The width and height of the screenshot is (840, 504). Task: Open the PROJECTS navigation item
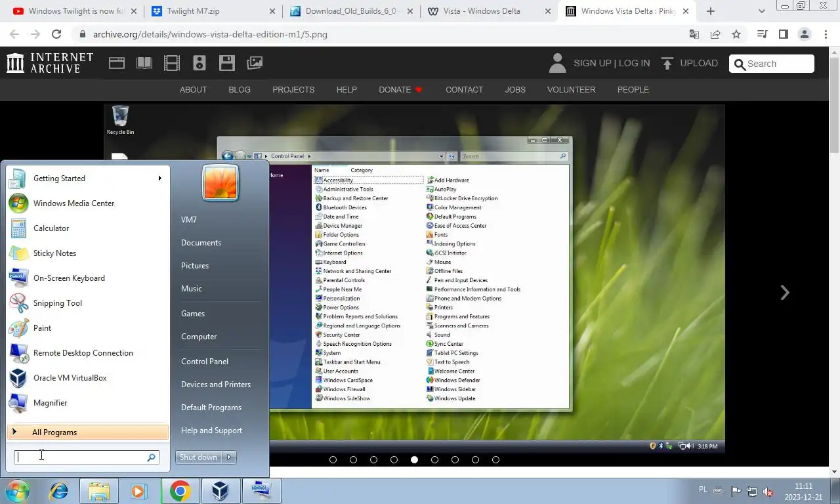point(293,90)
